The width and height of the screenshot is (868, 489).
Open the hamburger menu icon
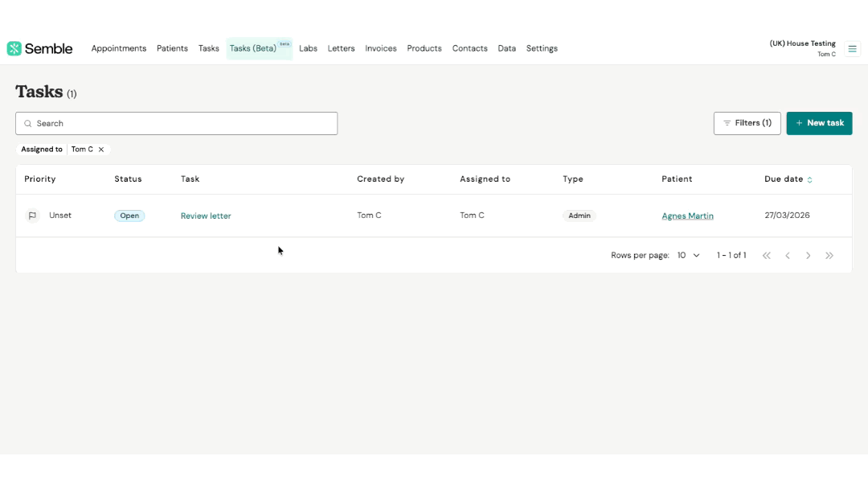(x=852, y=49)
